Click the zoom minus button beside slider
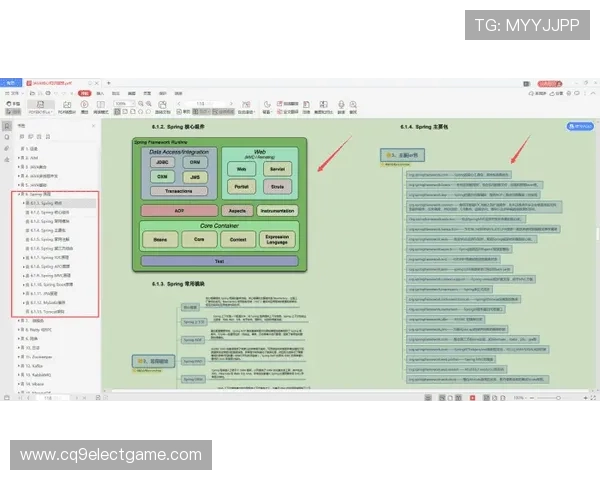The width and height of the screenshot is (600, 480). click(532, 398)
